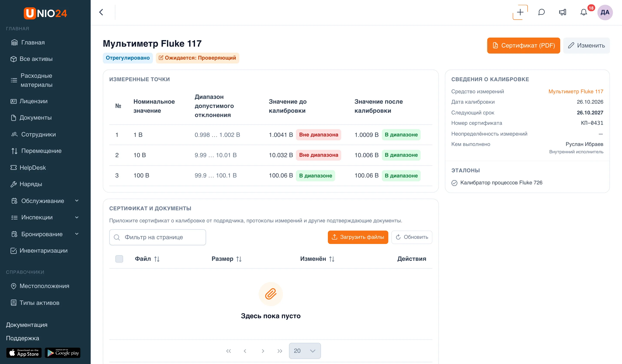
Task: Open the ДА user avatar menu
Action: tap(605, 12)
